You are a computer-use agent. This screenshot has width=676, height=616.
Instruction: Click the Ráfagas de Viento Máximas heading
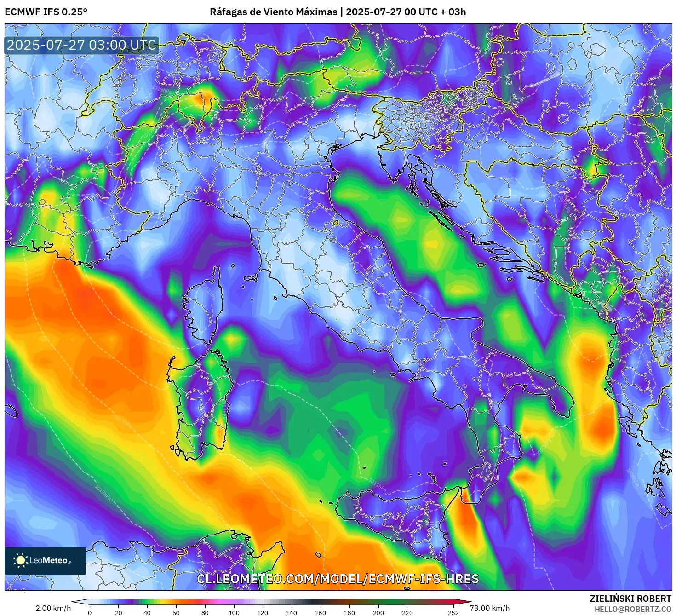coord(273,12)
